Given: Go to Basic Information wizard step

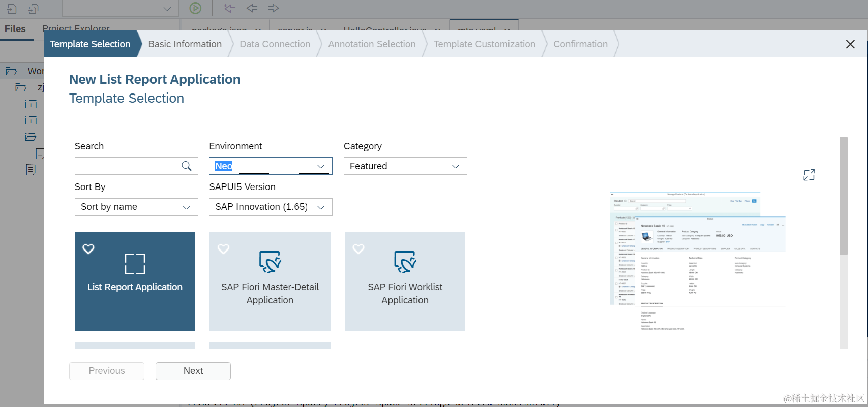Looking at the screenshot, I should click(x=185, y=44).
